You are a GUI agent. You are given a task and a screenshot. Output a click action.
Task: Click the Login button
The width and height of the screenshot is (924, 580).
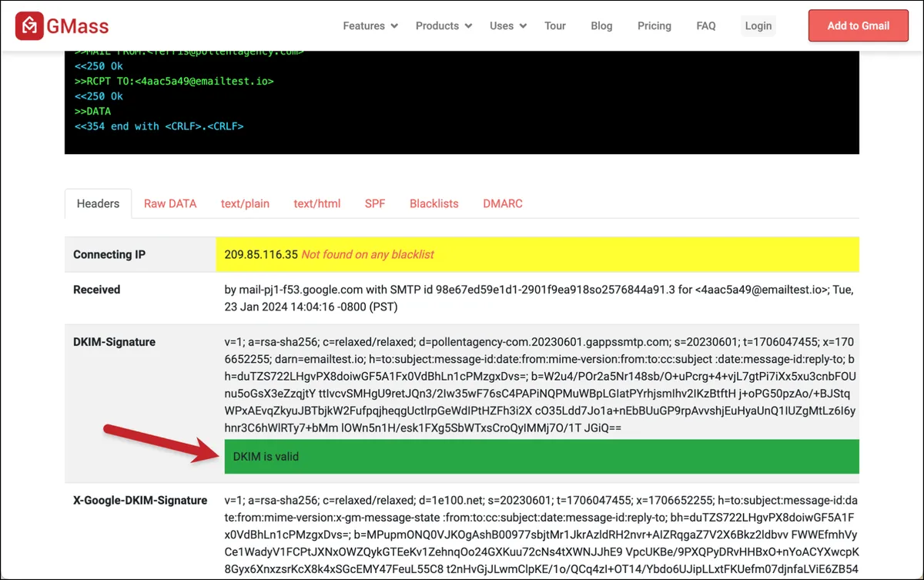(758, 25)
